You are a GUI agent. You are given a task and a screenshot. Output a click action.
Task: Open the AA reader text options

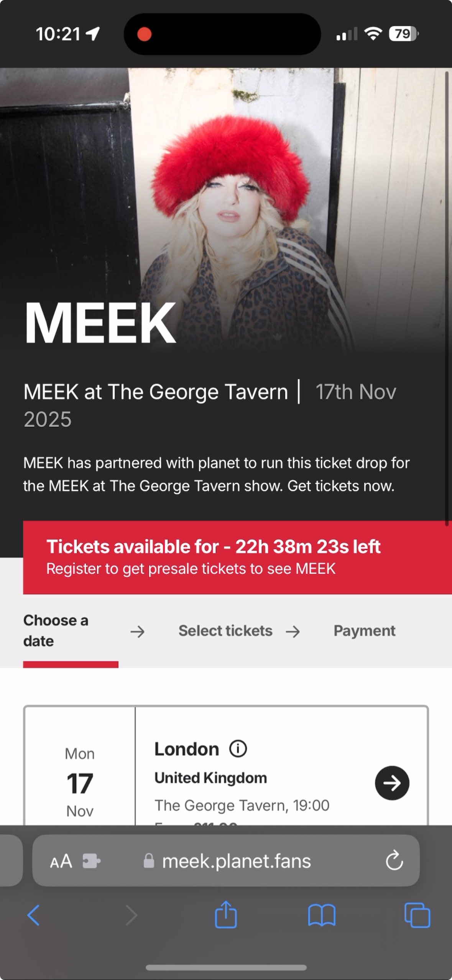pos(61,861)
